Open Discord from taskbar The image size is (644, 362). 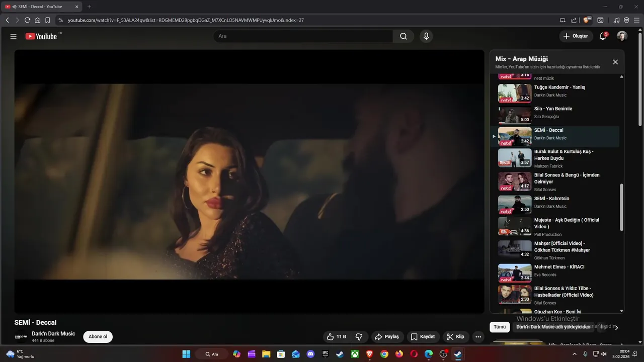pyautogui.click(x=310, y=354)
